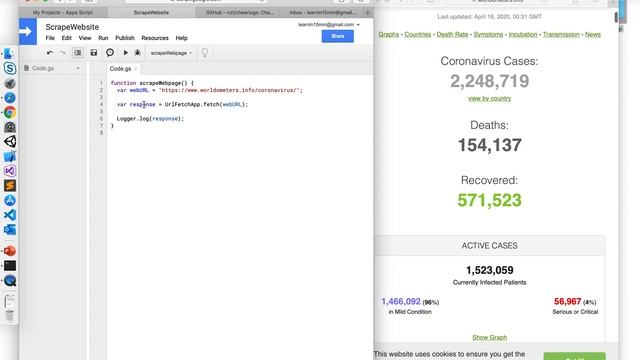Open the Resources menu
This screenshot has width=640, height=360.
click(155, 38)
